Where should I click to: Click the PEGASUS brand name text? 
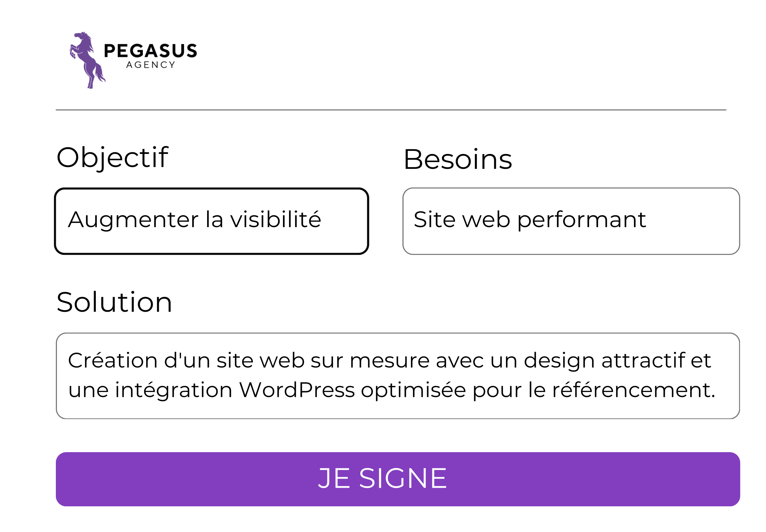point(150,51)
